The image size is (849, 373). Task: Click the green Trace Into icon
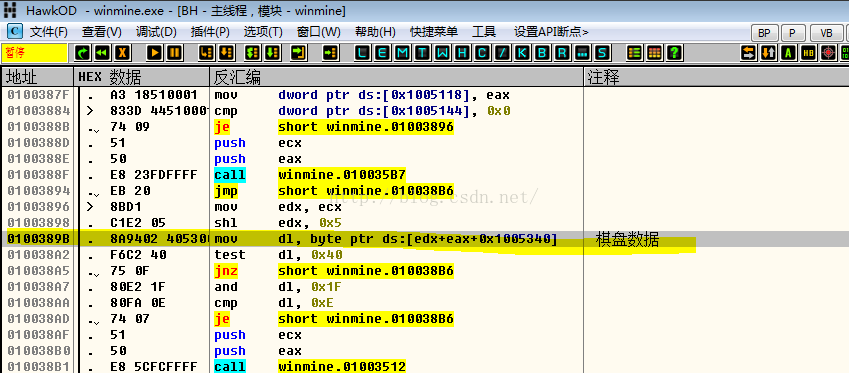pyautogui.click(x=252, y=53)
